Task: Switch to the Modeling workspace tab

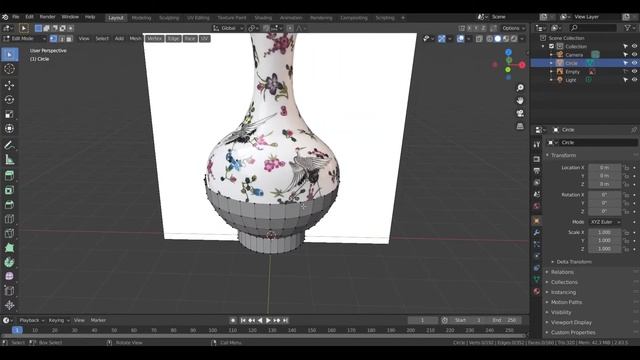Action: pyautogui.click(x=141, y=18)
